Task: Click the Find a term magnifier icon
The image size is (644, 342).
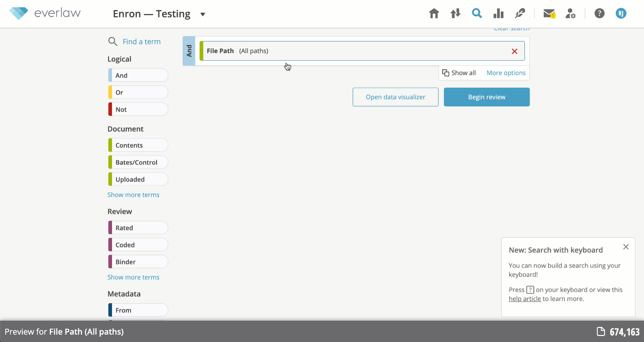Action: 113,42
